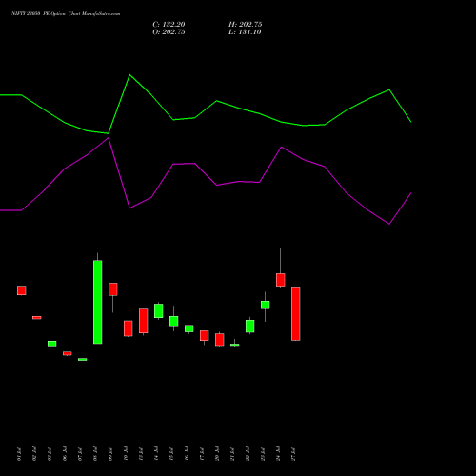The height and width of the screenshot is (476, 476).
Task: Click the 01 Jul date label
Action: tap(19, 454)
